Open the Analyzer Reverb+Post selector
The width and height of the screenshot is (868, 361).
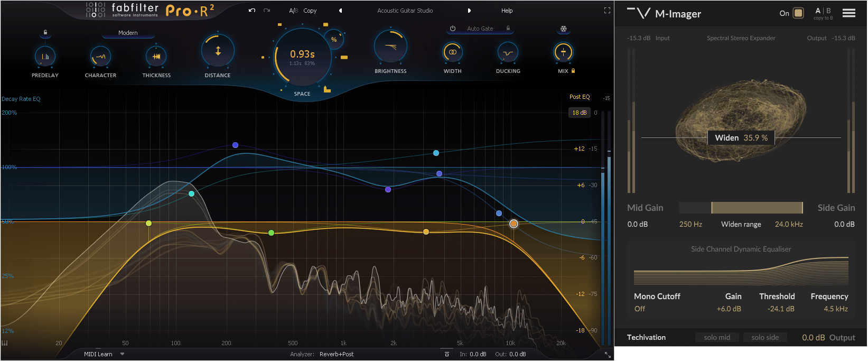click(337, 354)
